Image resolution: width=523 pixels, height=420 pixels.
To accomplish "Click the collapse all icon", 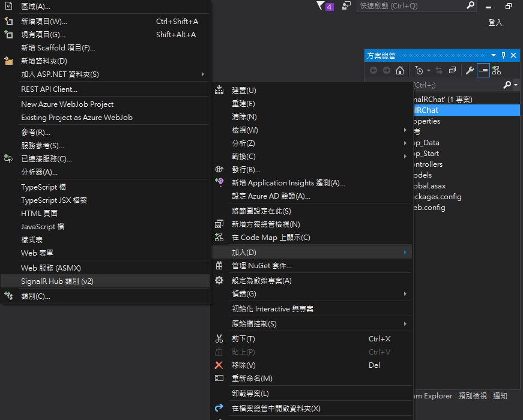I will 452,70.
